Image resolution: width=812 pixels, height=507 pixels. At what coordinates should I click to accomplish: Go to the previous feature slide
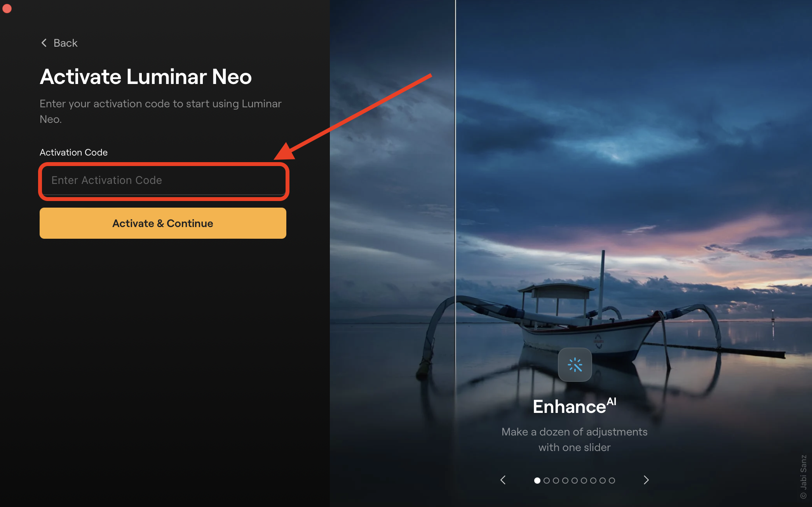(x=503, y=480)
